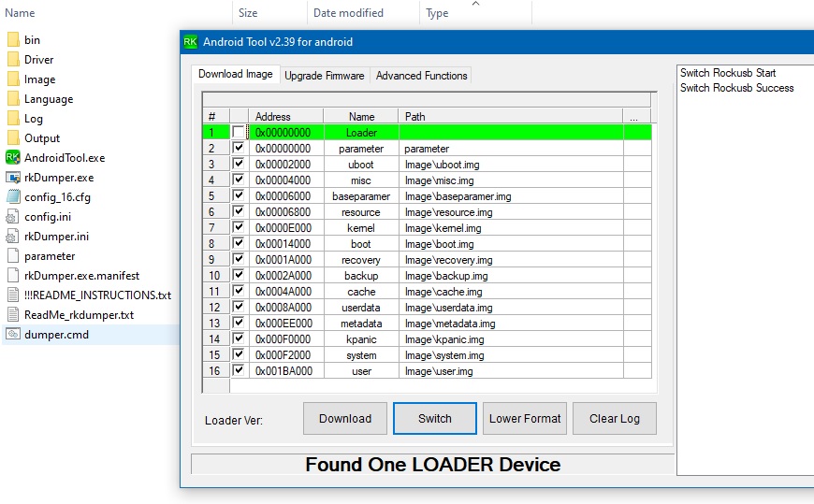
Task: Uncheck the baseparamer row checkbox
Action: [x=238, y=195]
